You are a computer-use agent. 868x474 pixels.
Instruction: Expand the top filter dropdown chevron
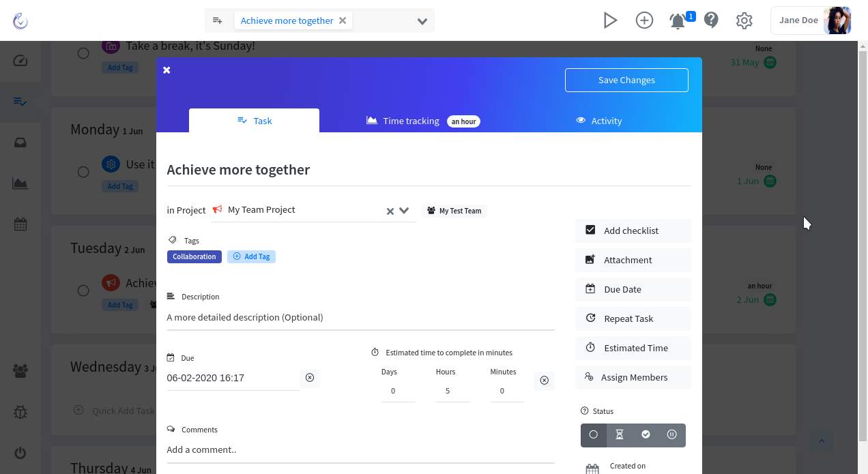tap(422, 21)
